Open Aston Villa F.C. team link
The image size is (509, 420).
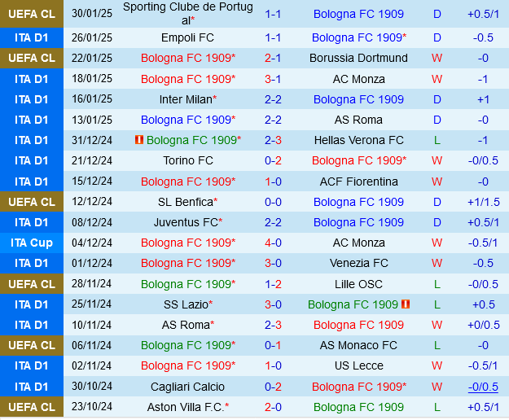(x=185, y=407)
